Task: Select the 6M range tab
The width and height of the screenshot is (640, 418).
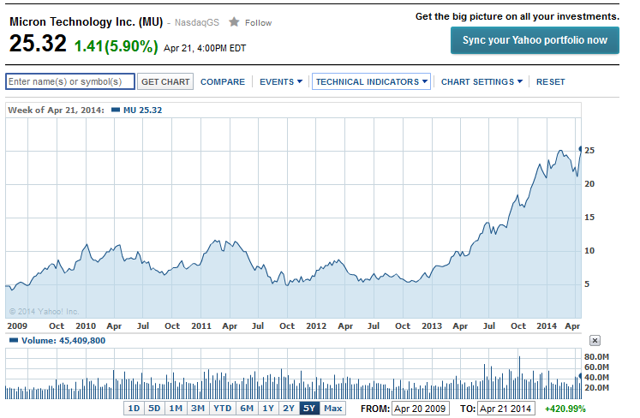Action: tap(247, 408)
